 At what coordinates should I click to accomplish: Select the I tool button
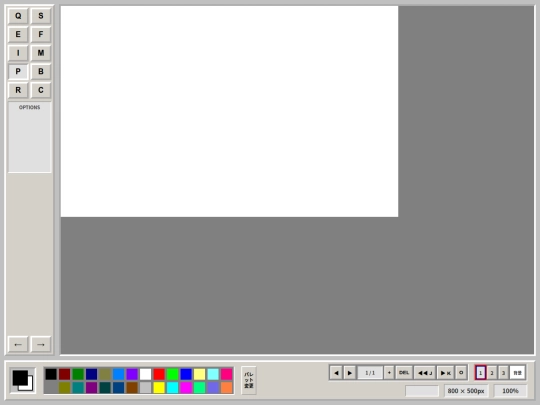18,53
